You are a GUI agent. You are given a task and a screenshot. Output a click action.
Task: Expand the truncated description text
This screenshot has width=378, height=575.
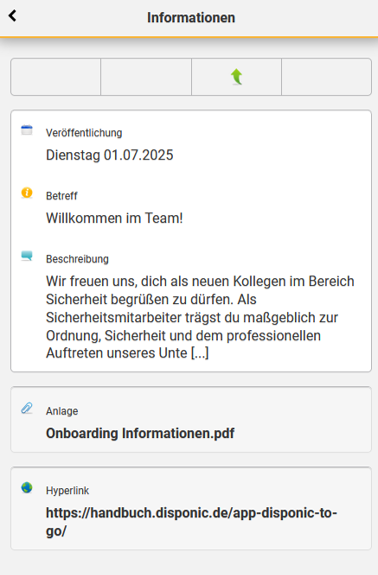pyautogui.click(x=200, y=353)
